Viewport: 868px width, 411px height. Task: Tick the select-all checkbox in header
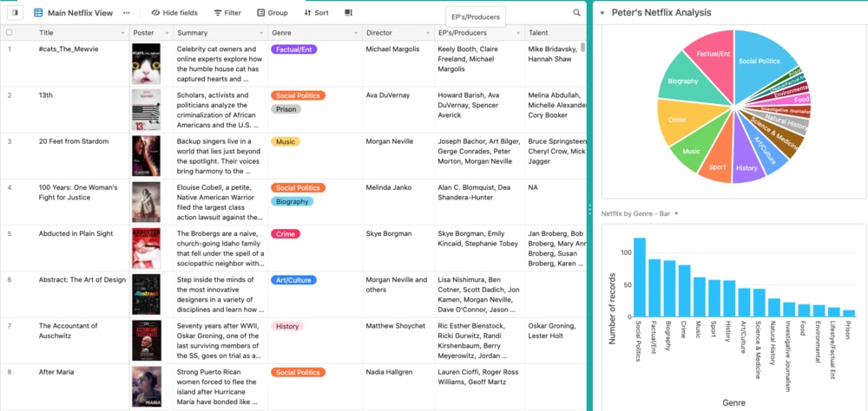point(10,32)
